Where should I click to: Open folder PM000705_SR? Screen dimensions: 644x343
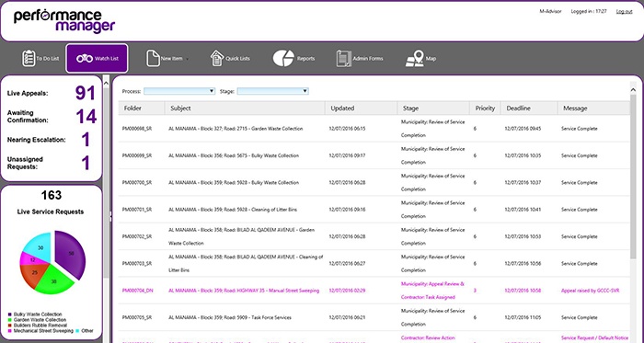(137, 317)
